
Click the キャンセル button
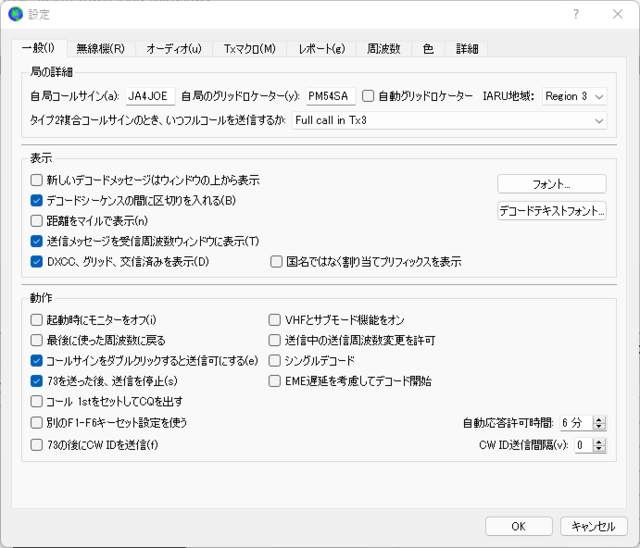[593, 526]
